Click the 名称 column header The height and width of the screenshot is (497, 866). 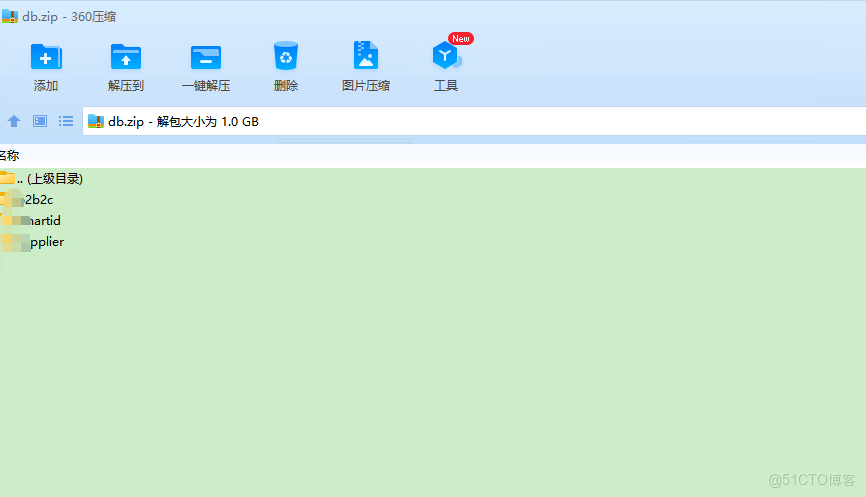click(9, 156)
